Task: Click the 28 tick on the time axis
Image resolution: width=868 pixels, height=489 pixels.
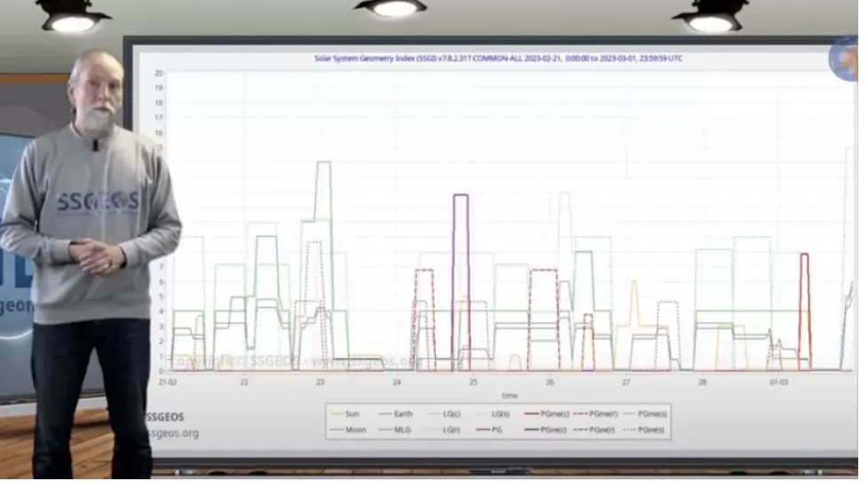Action: (x=703, y=383)
